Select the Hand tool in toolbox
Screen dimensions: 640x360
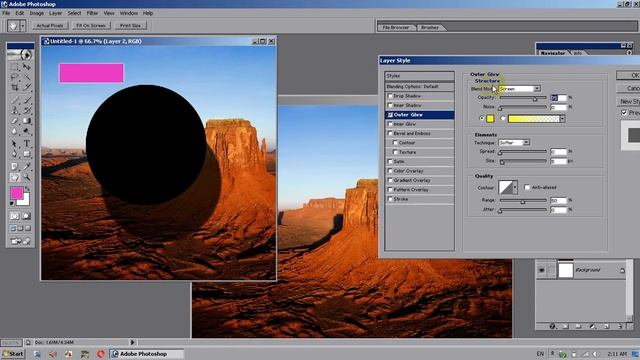pyautogui.click(x=14, y=177)
